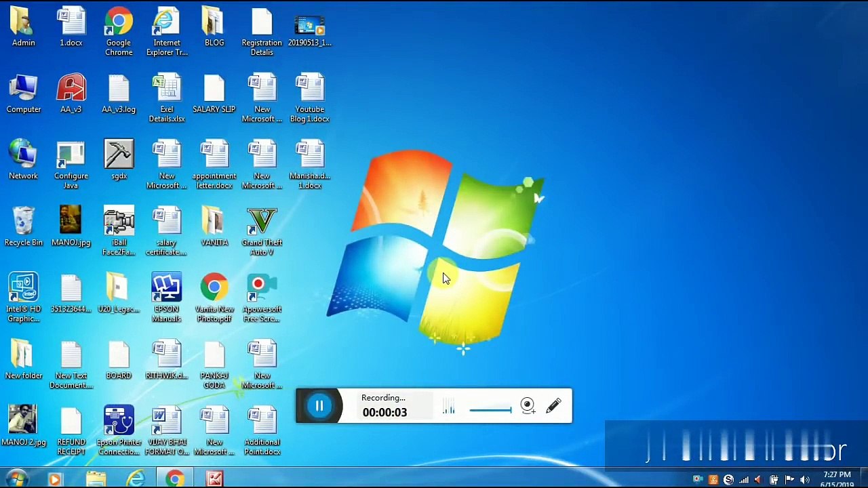Select the New folder icon

(x=24, y=359)
